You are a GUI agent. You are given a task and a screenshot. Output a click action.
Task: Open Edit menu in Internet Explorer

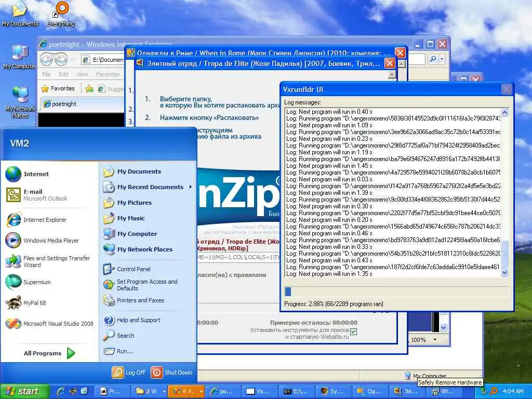[63, 74]
